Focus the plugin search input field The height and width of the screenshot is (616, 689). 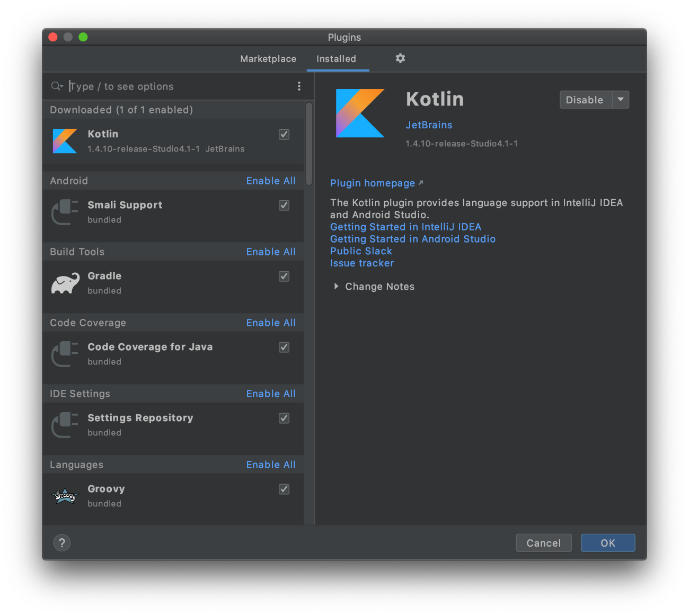tap(179, 86)
